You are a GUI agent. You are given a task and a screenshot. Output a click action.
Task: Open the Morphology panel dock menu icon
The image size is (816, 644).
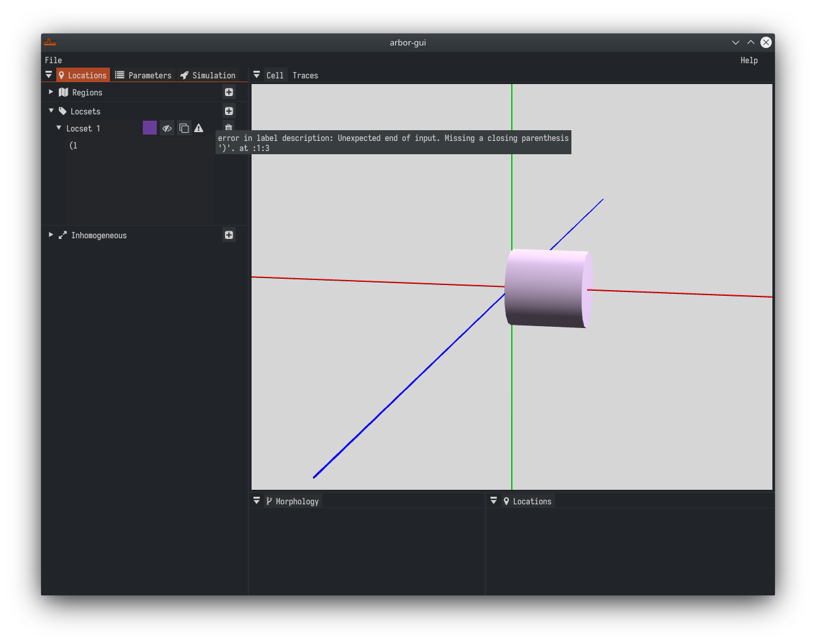(x=257, y=501)
